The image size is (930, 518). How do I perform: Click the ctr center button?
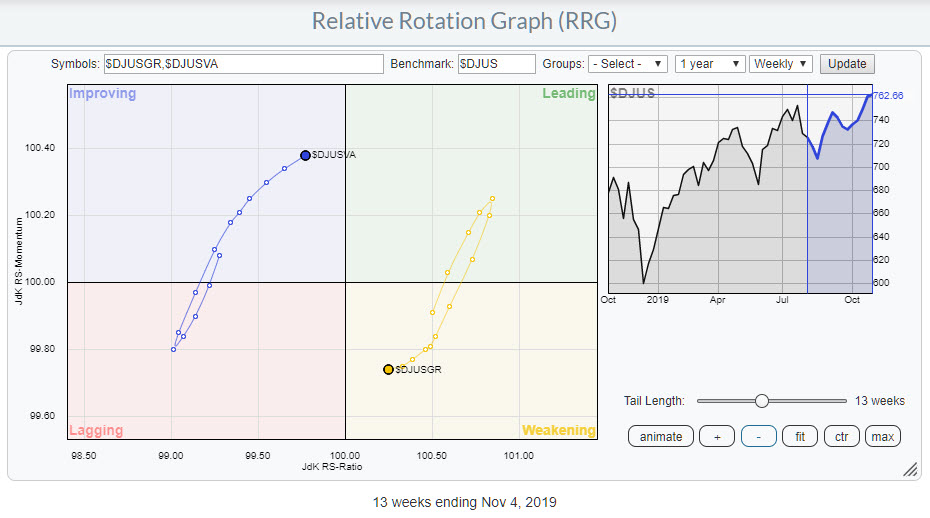[841, 437]
